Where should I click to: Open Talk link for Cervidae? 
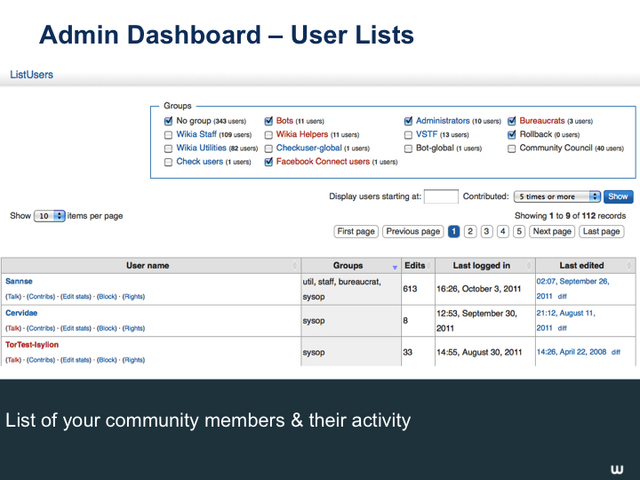tap(13, 329)
